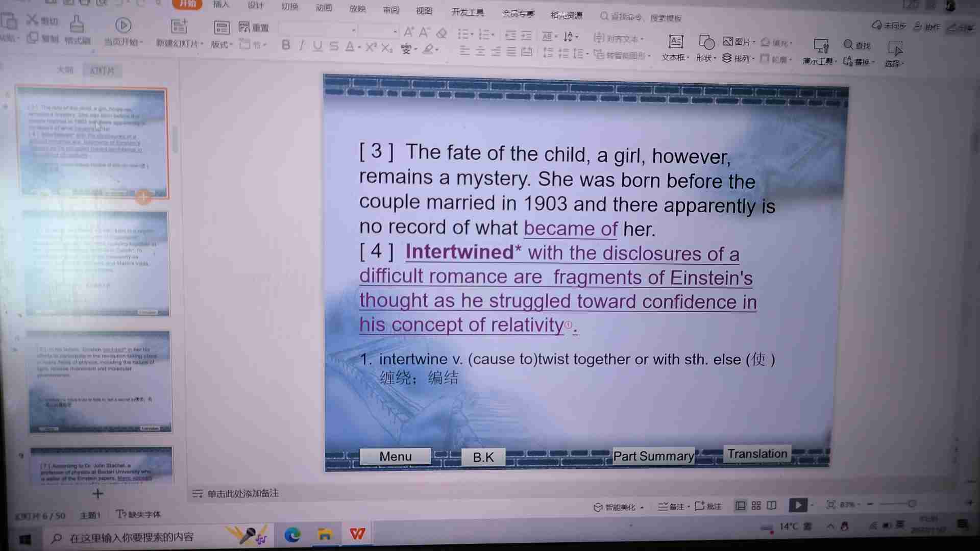Toggle Italic formatting

coord(302,46)
